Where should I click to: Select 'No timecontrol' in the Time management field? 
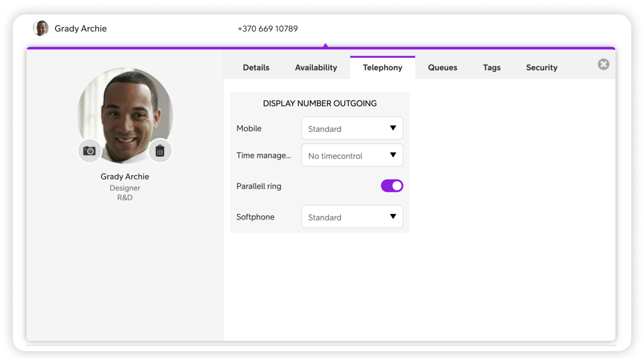tap(335, 156)
